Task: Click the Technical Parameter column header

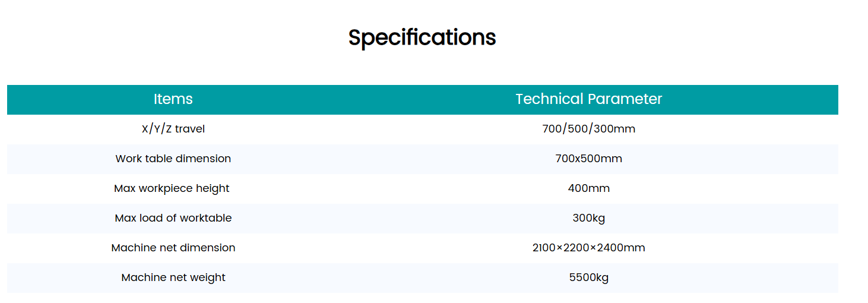Action: pos(588,99)
